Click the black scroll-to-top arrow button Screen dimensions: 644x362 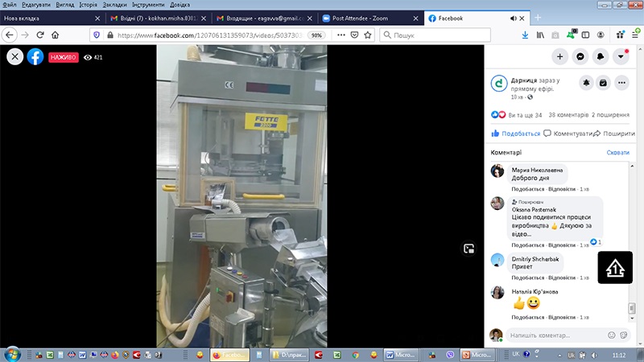click(x=615, y=268)
